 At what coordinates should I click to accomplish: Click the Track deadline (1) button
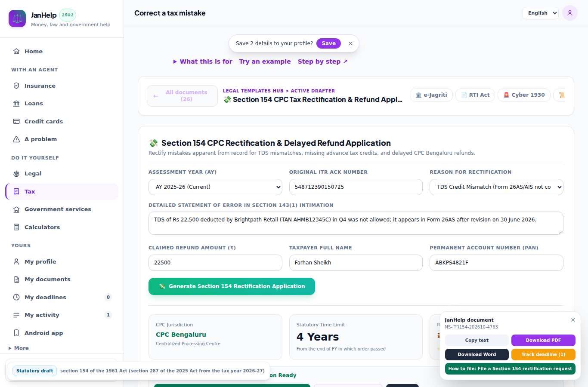pos(543,354)
